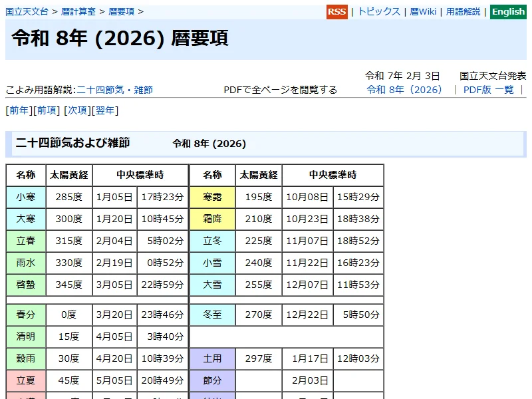Click the 立夏 name cell

click(26, 380)
